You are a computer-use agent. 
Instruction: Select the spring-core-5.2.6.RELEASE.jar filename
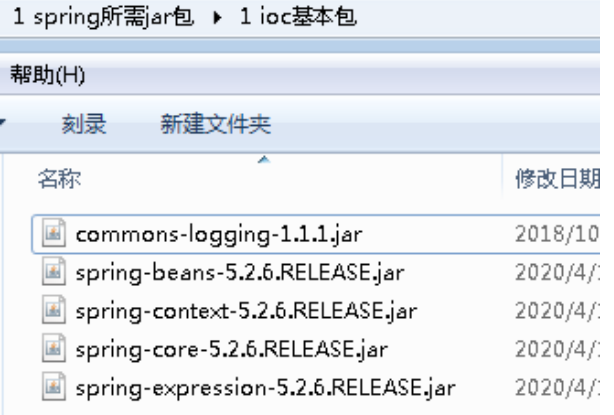(x=232, y=349)
